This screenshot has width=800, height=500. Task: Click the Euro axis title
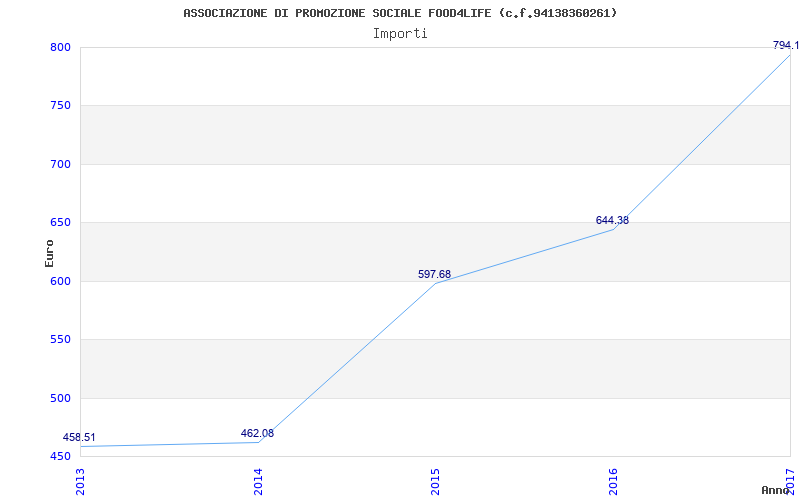[49, 253]
